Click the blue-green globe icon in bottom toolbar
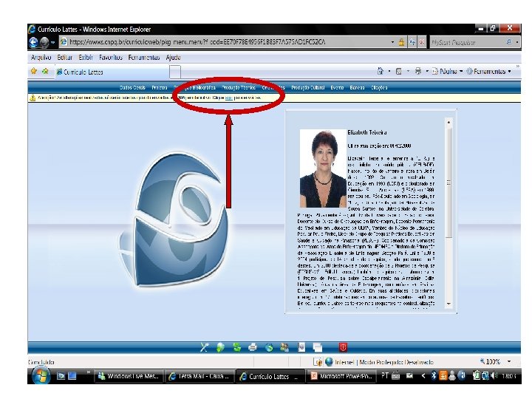The height and width of the screenshot is (399, 532). [269, 347]
